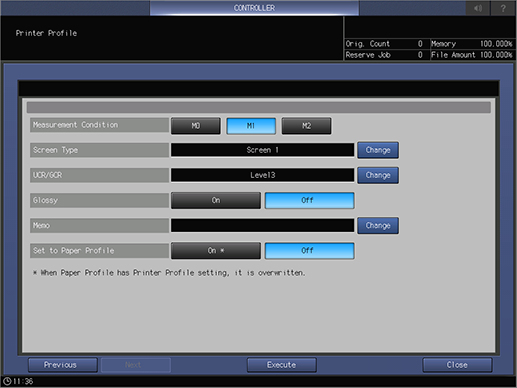The width and height of the screenshot is (517, 388).
Task: Click the Printer Profile title text
Action: click(x=46, y=33)
